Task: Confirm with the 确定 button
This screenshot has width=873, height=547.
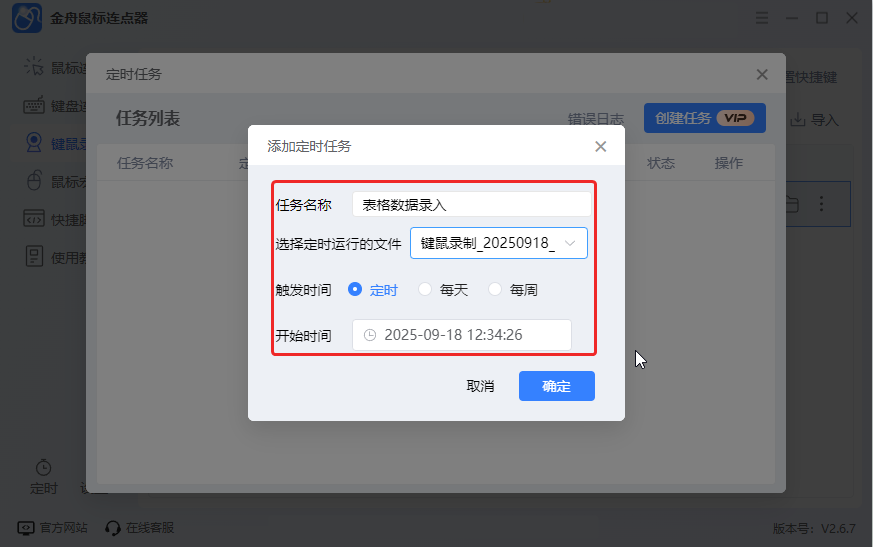Action: [557, 386]
